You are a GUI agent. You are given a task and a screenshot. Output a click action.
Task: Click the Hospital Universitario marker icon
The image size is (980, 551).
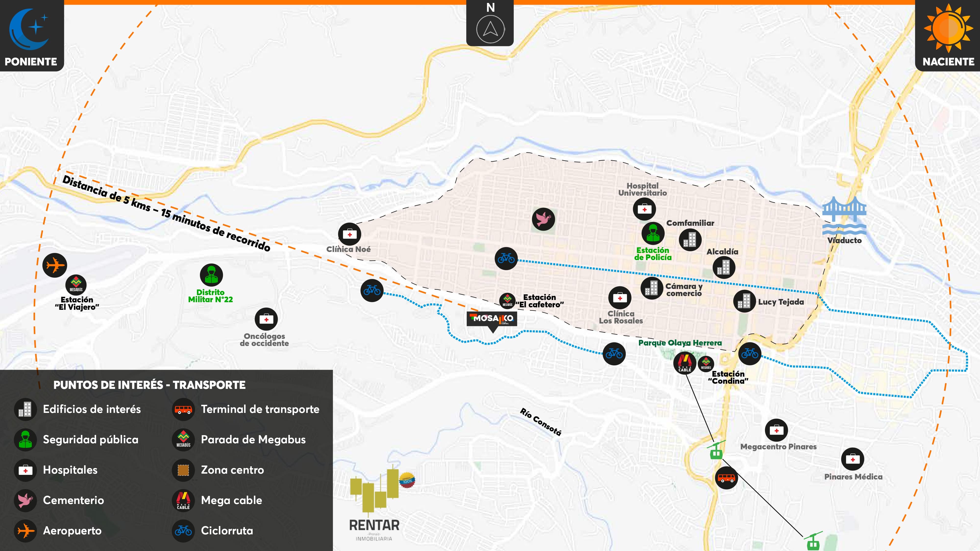pyautogui.click(x=644, y=209)
